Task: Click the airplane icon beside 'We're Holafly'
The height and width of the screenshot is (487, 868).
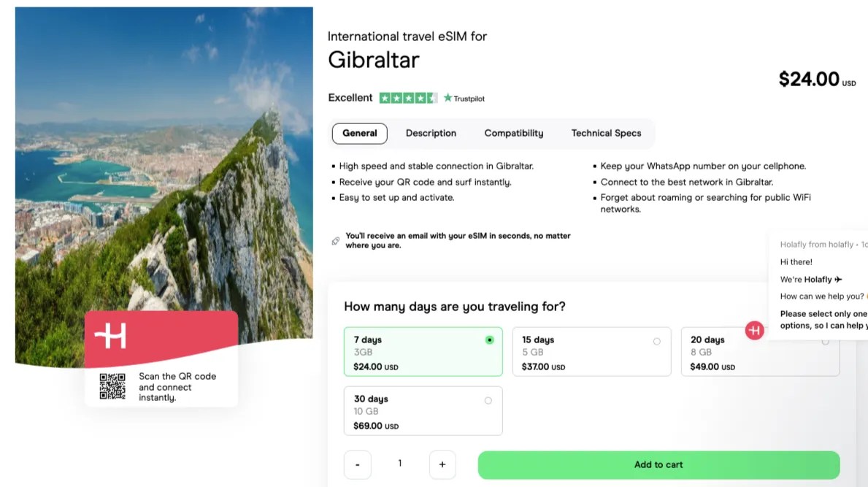Action: point(838,279)
